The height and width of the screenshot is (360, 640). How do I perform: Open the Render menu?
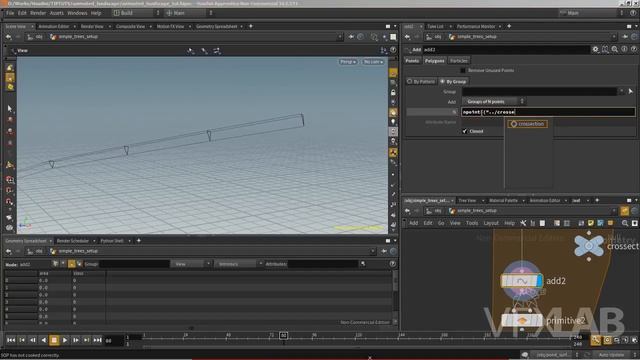pos(38,13)
